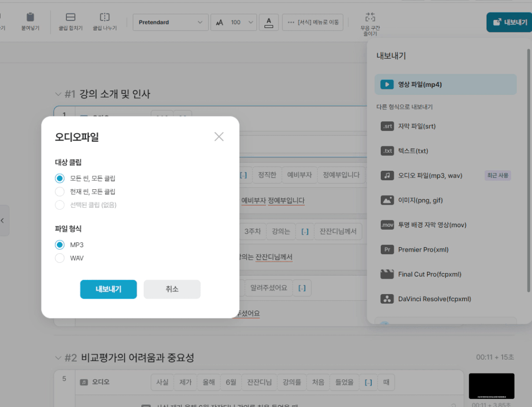Image resolution: width=532 pixels, height=407 pixels.
Task: Open the Pretendard font dropdown
Action: click(170, 22)
